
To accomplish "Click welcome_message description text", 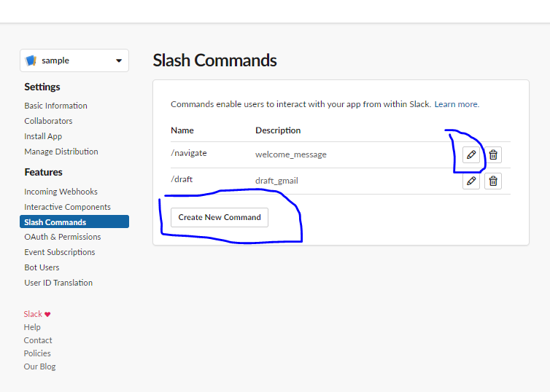I will (291, 154).
